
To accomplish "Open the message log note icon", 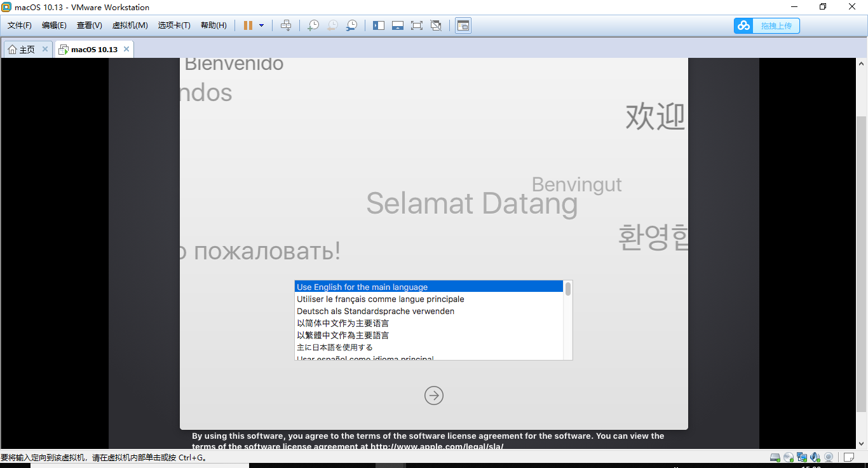I will pyautogui.click(x=849, y=457).
